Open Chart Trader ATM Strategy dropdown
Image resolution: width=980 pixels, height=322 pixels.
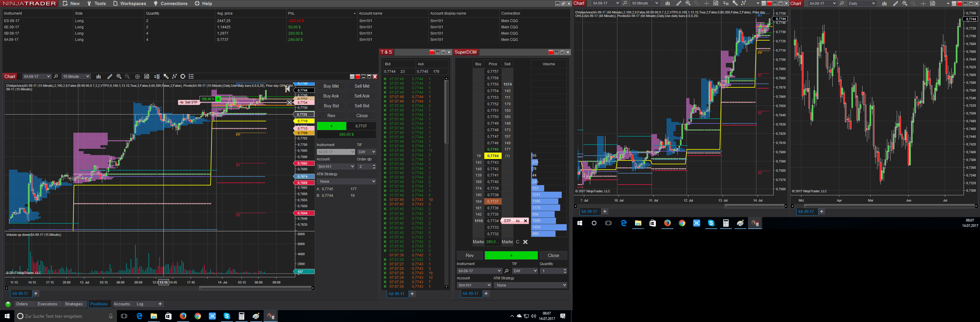[x=347, y=181]
